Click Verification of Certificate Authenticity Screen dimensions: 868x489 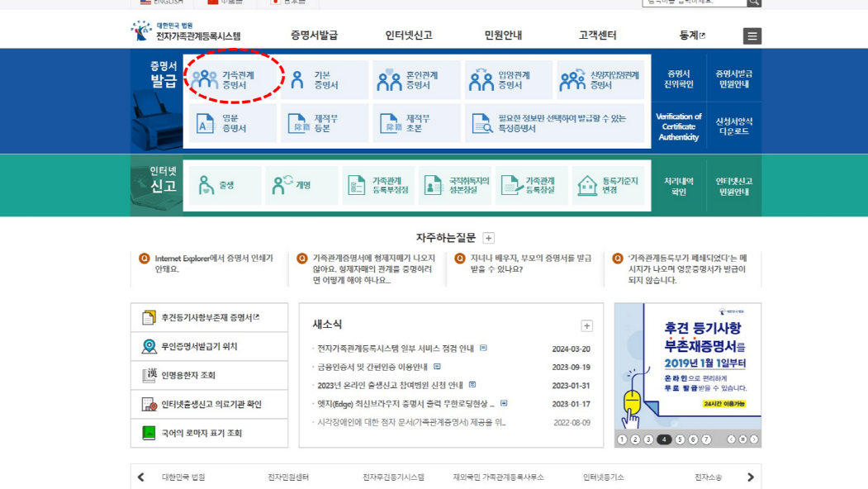click(679, 127)
